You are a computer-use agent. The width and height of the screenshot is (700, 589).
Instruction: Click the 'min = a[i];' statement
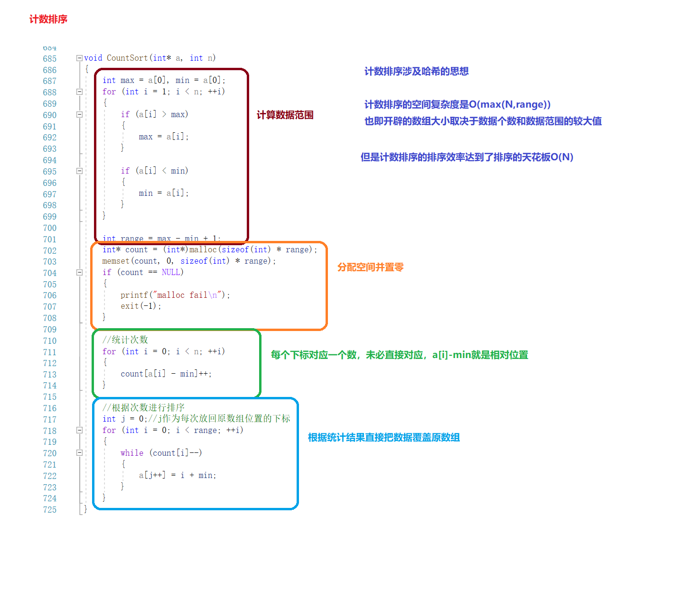pos(164,193)
